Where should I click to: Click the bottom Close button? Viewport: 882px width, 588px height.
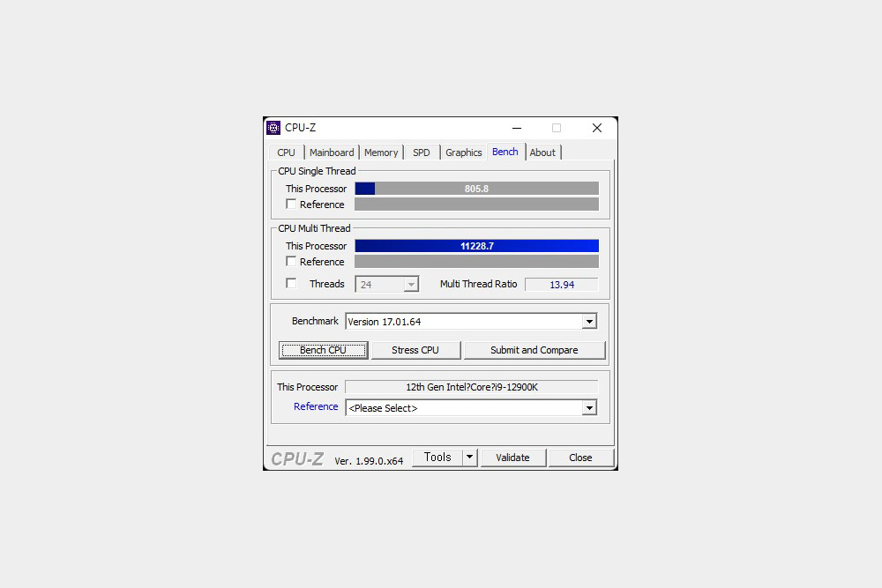click(x=580, y=458)
